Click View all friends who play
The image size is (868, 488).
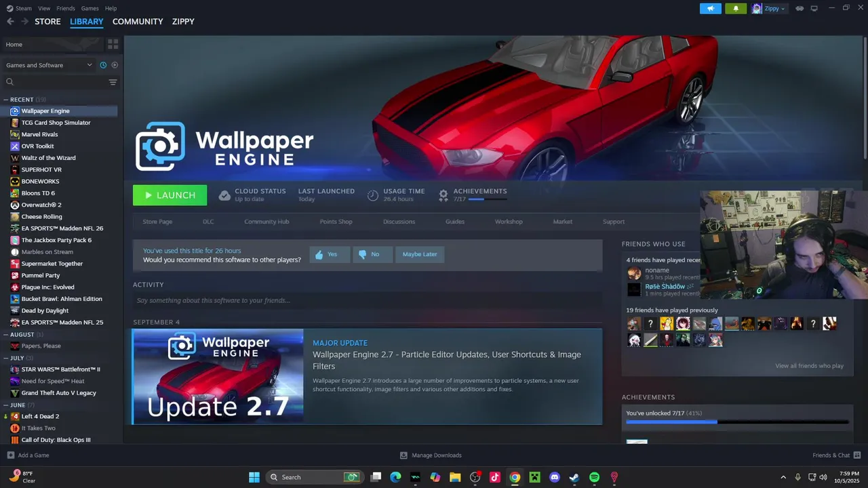pos(809,366)
